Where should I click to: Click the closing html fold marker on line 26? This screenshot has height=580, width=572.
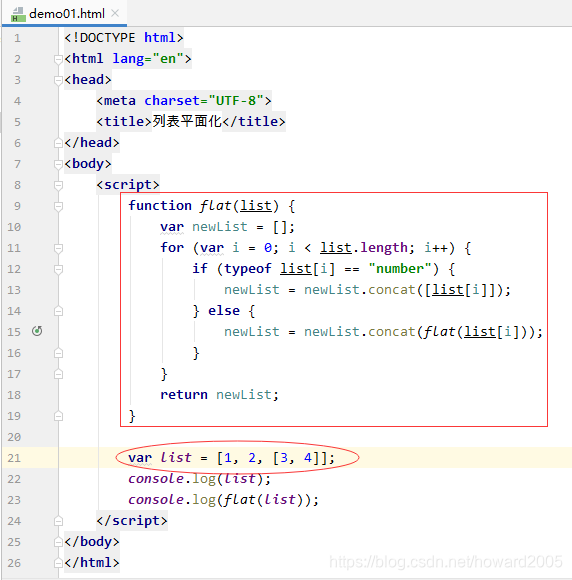[x=58, y=563]
